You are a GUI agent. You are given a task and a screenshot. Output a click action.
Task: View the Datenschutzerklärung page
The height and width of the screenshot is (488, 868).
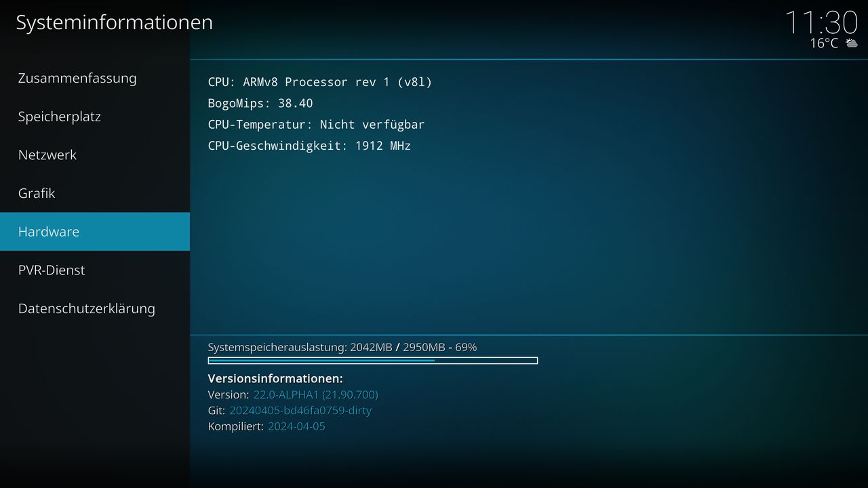[x=95, y=308]
